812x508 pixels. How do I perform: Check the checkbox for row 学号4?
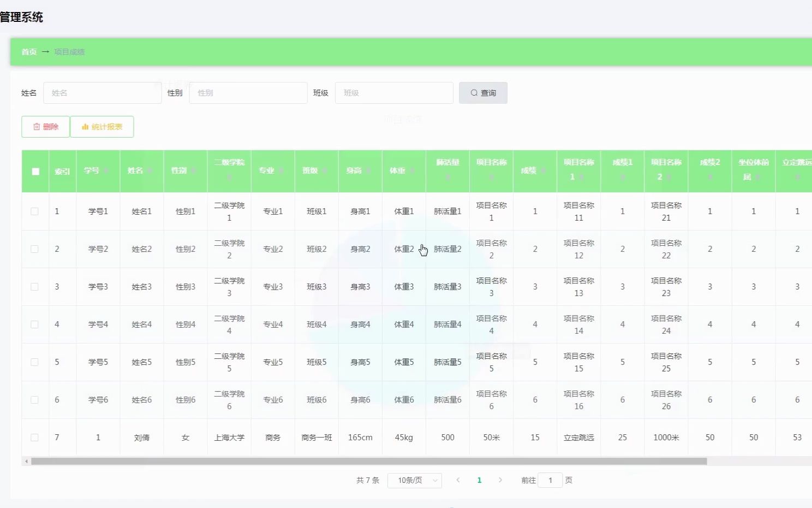tap(34, 324)
